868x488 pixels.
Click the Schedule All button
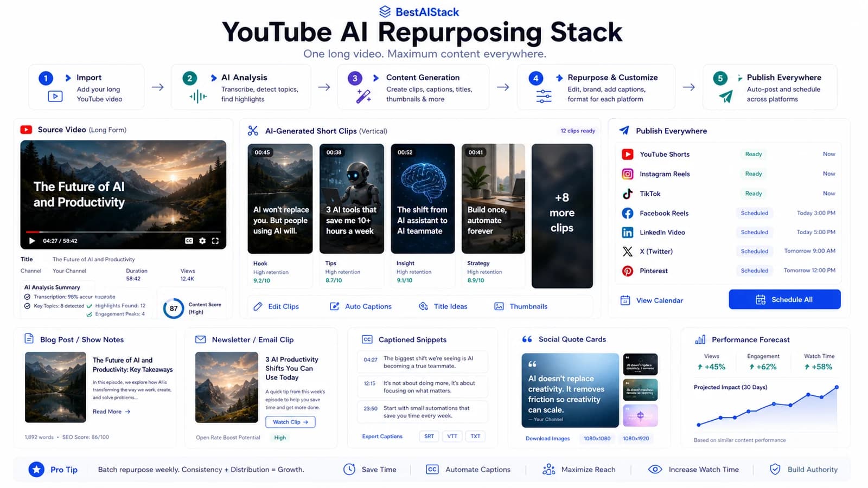tap(784, 299)
